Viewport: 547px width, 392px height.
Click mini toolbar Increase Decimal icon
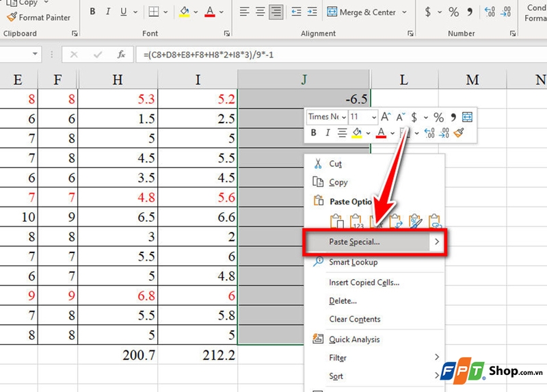pyautogui.click(x=429, y=133)
